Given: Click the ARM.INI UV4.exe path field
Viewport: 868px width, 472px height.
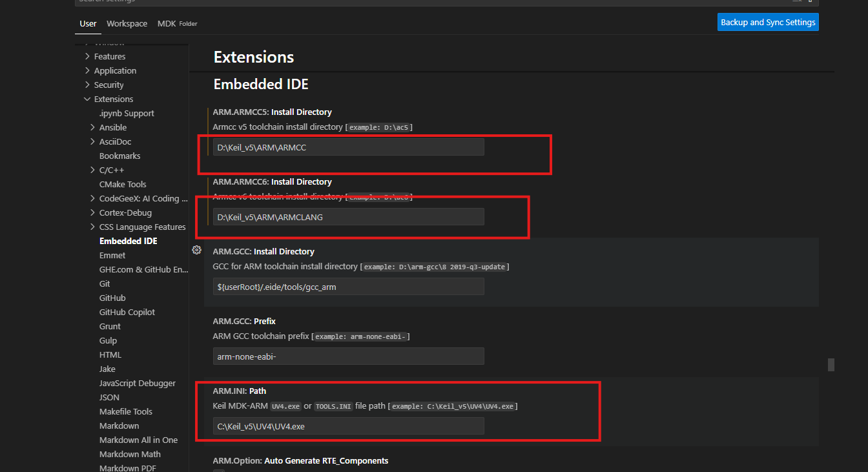Looking at the screenshot, I should pyautogui.click(x=348, y=426).
